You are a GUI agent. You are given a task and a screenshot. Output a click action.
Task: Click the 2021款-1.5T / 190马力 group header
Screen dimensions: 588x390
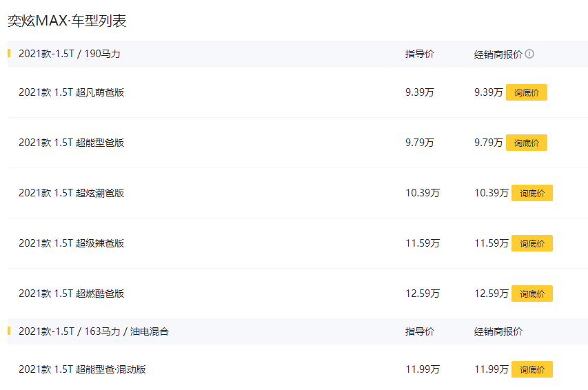(x=70, y=54)
